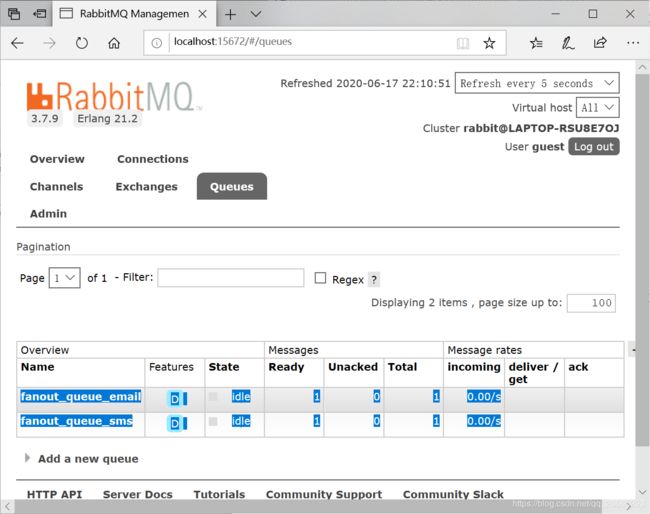
Task: Sort by the State column header
Action: (224, 367)
